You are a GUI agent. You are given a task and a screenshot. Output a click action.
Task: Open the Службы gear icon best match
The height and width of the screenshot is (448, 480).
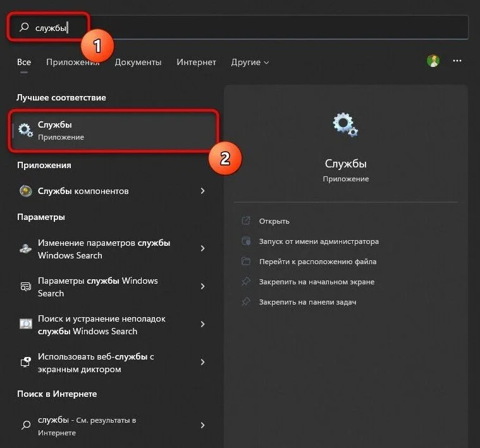tap(25, 130)
